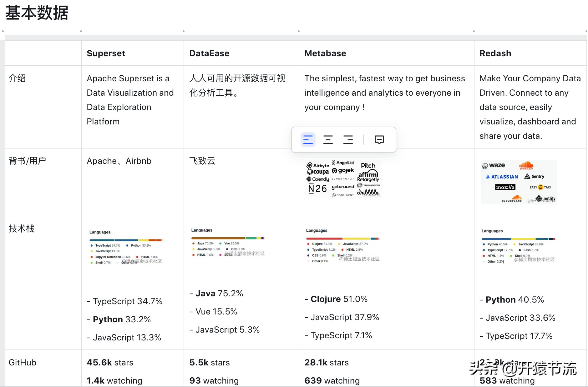Viewport: 588px width, 387px height.
Task: Click the align left icon
Action: tap(308, 140)
